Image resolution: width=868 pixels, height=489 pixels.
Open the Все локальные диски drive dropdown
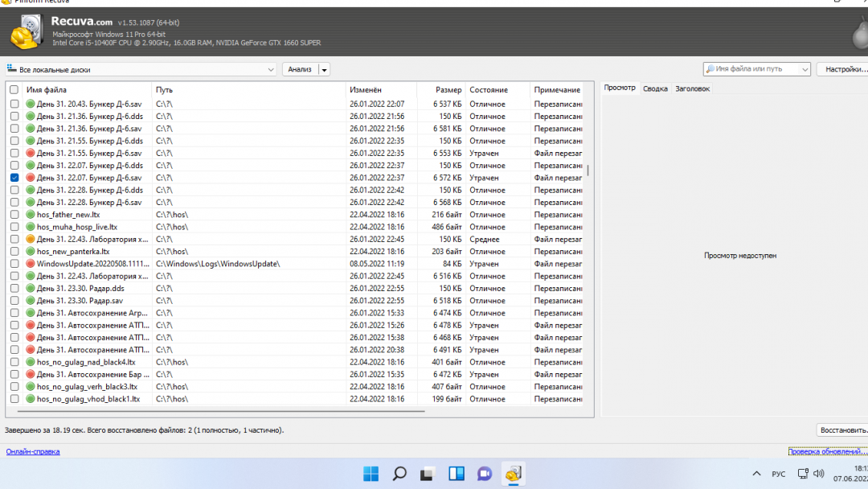coord(141,69)
